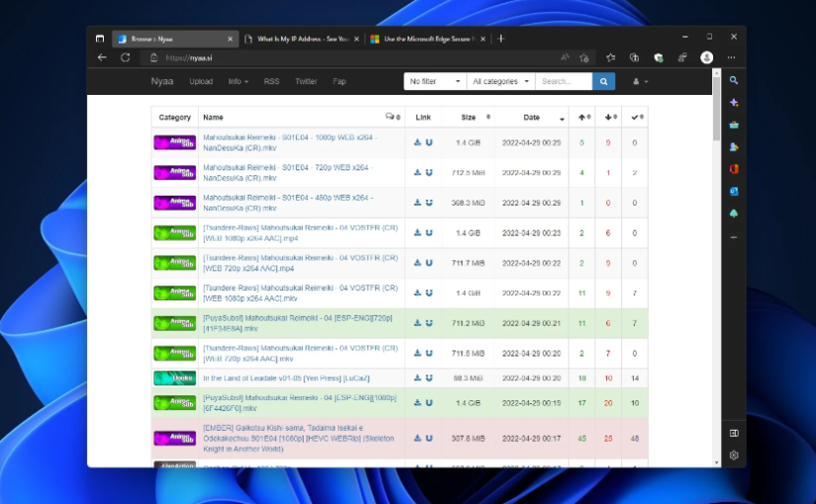Open magnet link for In the Land of Leadale
The image size is (816, 504).
point(429,378)
